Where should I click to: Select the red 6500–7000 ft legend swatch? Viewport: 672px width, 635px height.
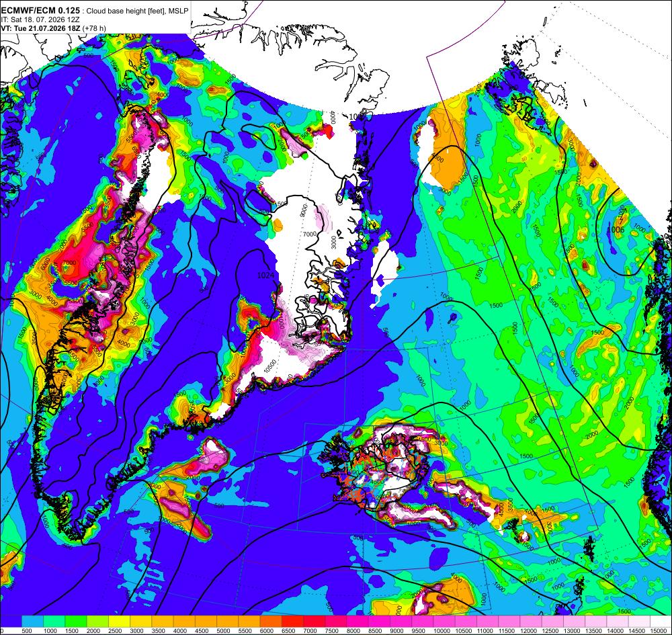[293, 622]
